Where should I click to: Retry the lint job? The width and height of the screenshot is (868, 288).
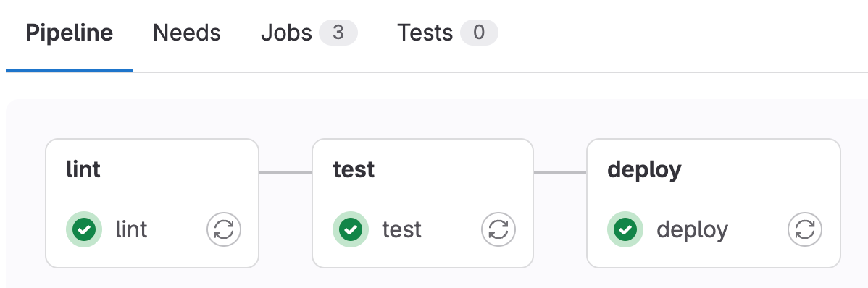click(x=224, y=229)
